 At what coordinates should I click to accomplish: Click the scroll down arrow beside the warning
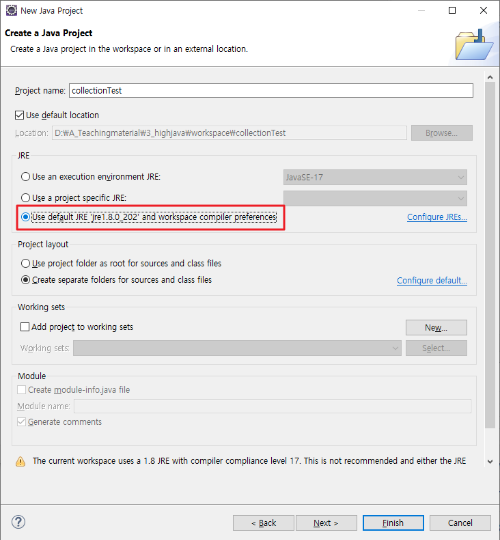click(x=490, y=461)
